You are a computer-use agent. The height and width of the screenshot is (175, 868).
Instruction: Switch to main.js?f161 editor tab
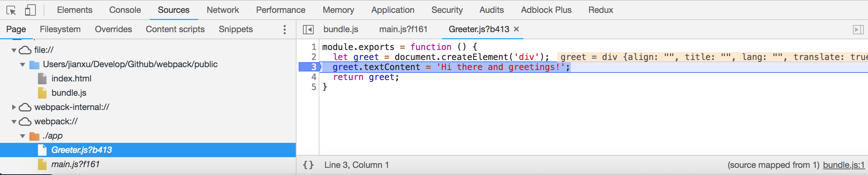point(403,29)
